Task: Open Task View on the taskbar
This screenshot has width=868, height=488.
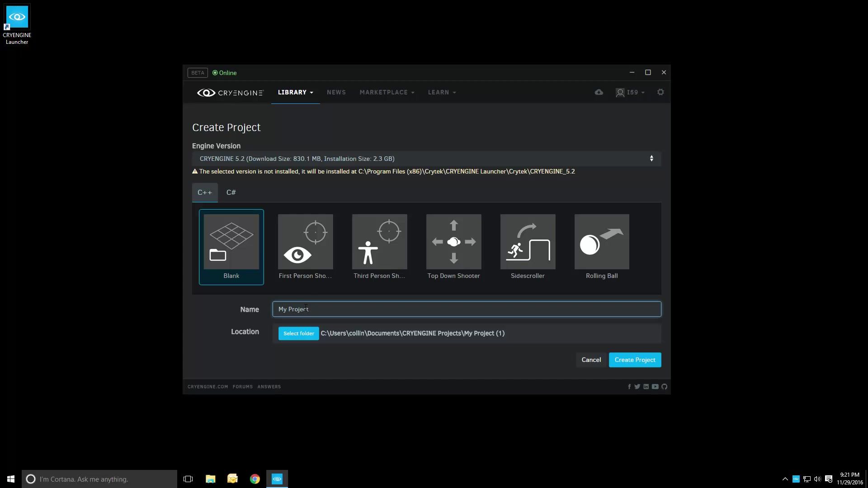Action: point(188,479)
